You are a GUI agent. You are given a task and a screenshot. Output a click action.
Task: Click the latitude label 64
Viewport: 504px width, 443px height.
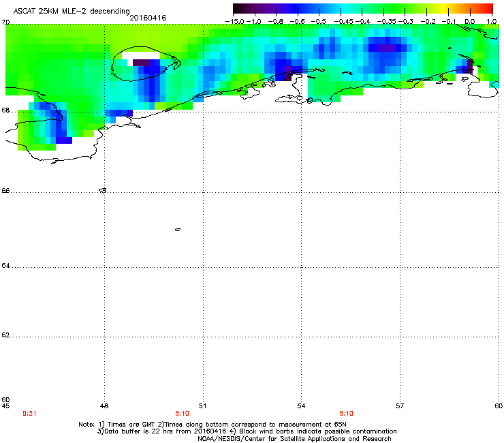pyautogui.click(x=5, y=266)
